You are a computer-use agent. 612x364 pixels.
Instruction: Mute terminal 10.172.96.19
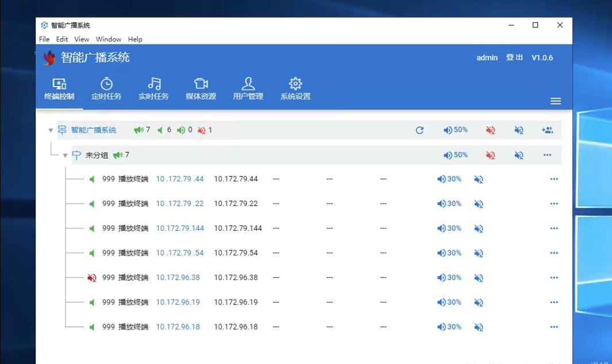[x=479, y=303]
